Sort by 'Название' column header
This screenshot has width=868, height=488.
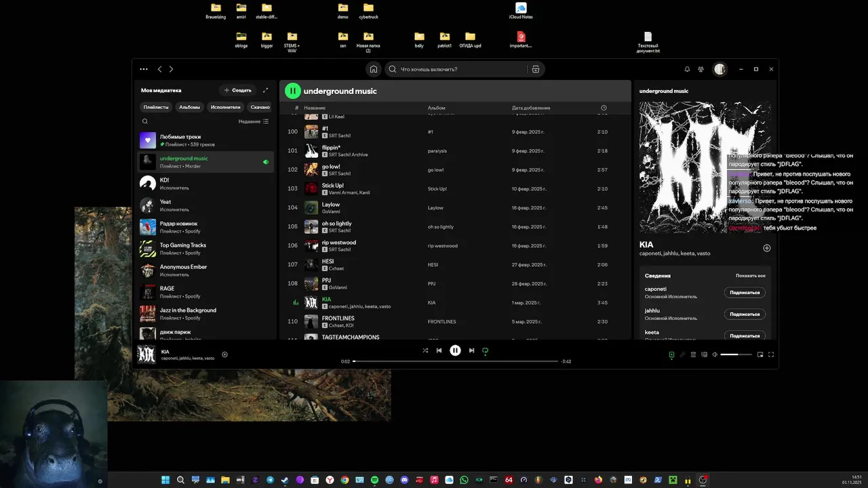[315, 108]
